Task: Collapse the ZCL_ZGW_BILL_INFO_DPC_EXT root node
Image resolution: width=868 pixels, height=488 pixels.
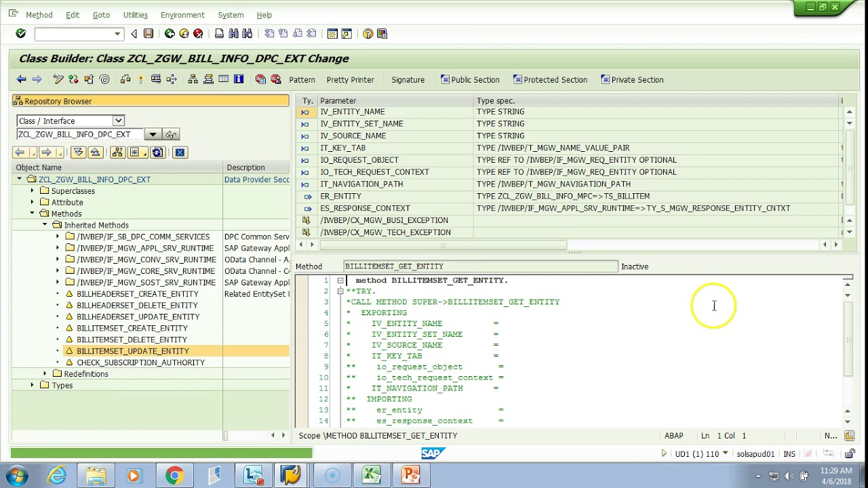Action: pyautogui.click(x=20, y=179)
